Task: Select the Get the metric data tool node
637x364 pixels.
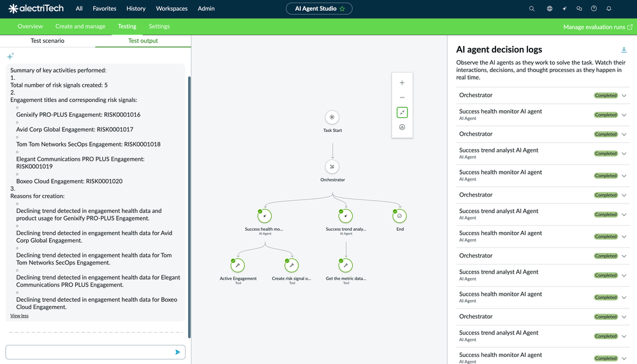Action: [346, 265]
